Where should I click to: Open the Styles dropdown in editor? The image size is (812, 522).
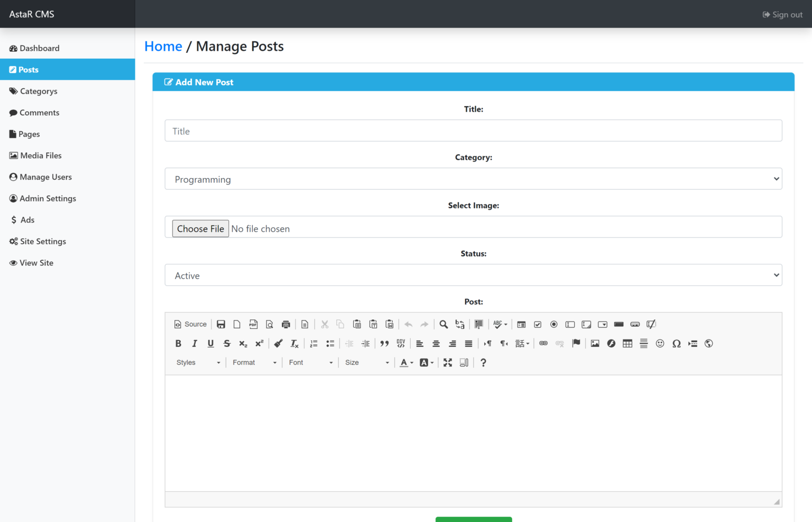(198, 363)
